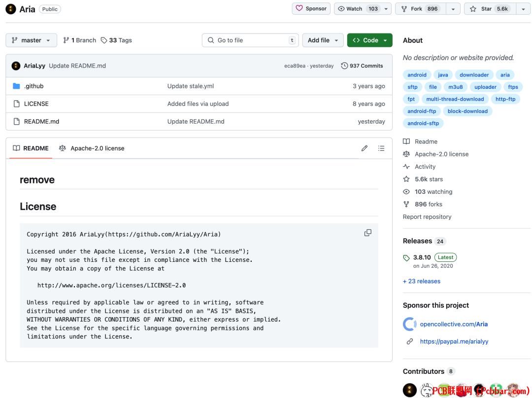View the 103 watching link
The height and width of the screenshot is (398, 532).
(428, 192)
